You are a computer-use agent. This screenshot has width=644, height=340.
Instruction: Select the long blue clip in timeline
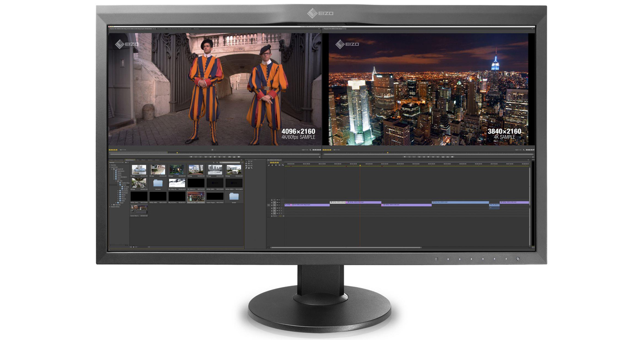coord(460,202)
